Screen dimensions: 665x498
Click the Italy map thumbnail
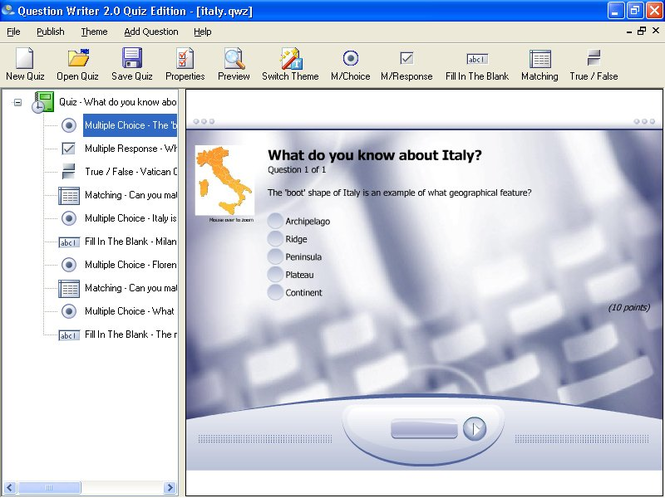[224, 180]
